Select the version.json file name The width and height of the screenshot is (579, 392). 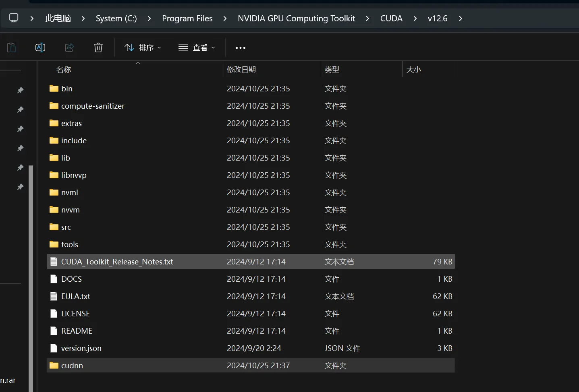click(x=81, y=348)
